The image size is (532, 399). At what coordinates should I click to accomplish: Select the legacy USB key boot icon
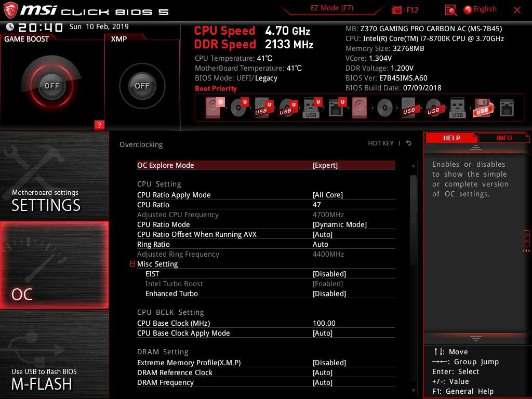pyautogui.click(x=457, y=108)
